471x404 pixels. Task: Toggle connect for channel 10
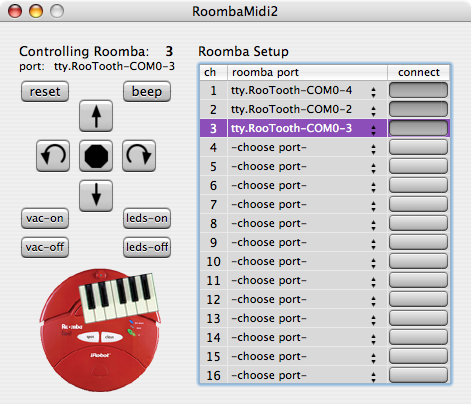point(418,261)
